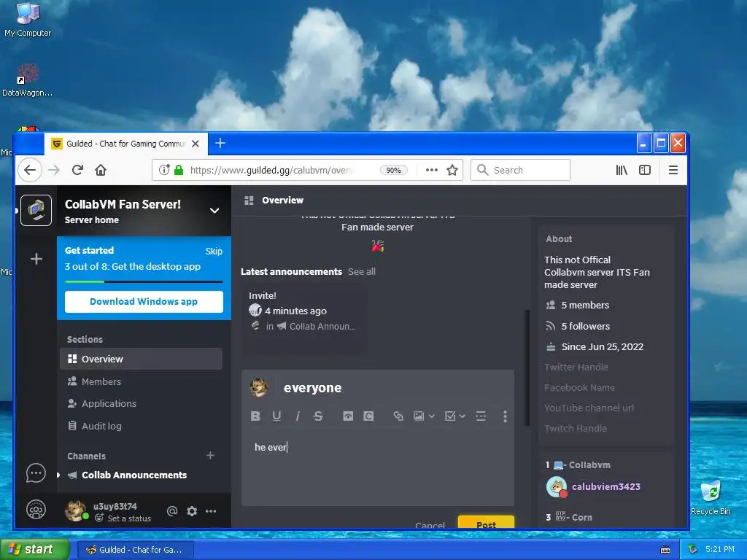Open Members section
This screenshot has height=560, width=747.
(141, 381)
